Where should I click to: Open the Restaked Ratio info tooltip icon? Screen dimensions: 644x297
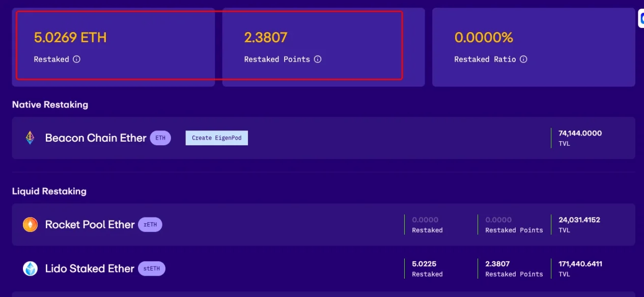523,59
